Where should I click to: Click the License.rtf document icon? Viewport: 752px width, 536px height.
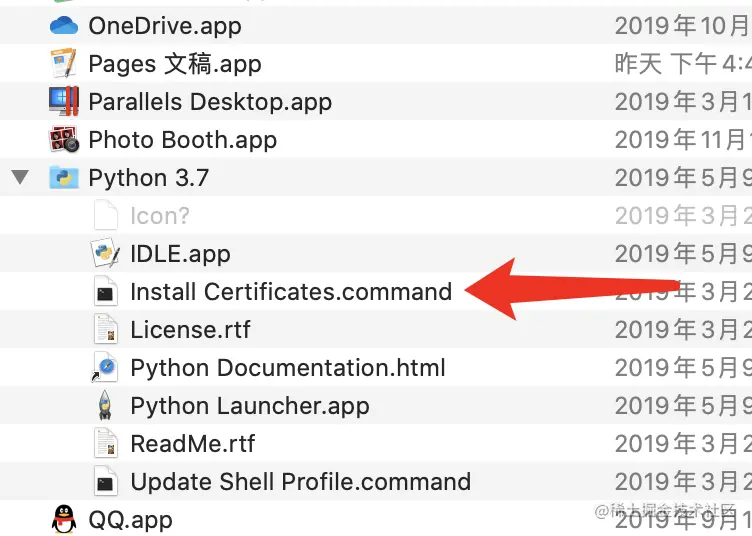106,329
